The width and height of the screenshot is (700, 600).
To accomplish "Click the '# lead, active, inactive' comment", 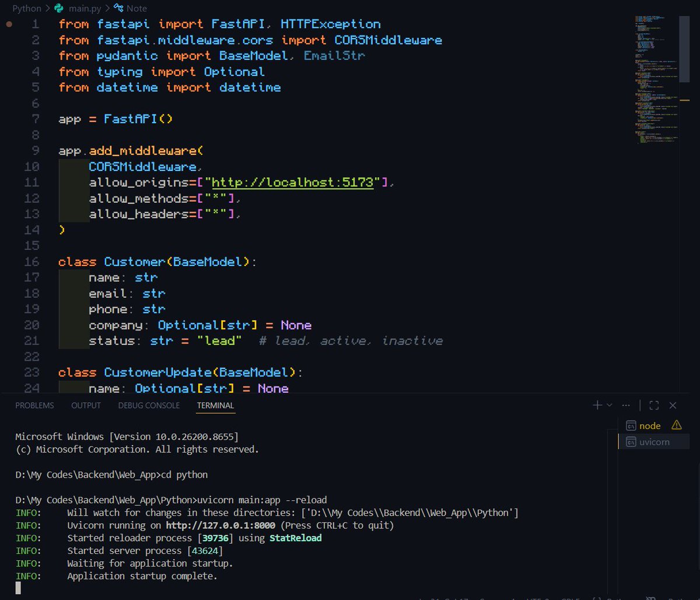I will 351,341.
